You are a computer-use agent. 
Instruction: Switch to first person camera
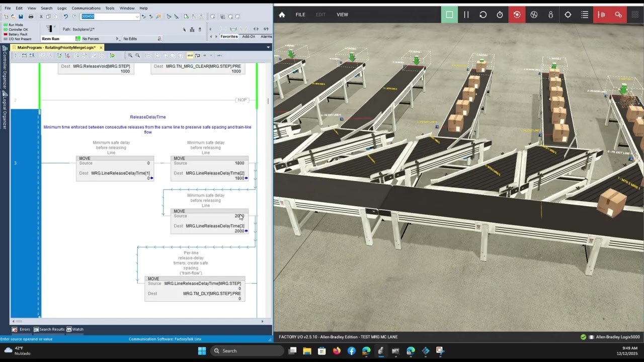pos(550,15)
